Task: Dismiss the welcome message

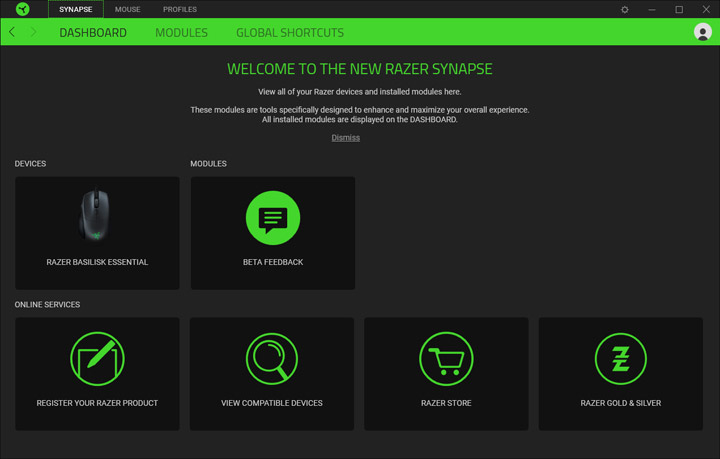Action: click(346, 138)
